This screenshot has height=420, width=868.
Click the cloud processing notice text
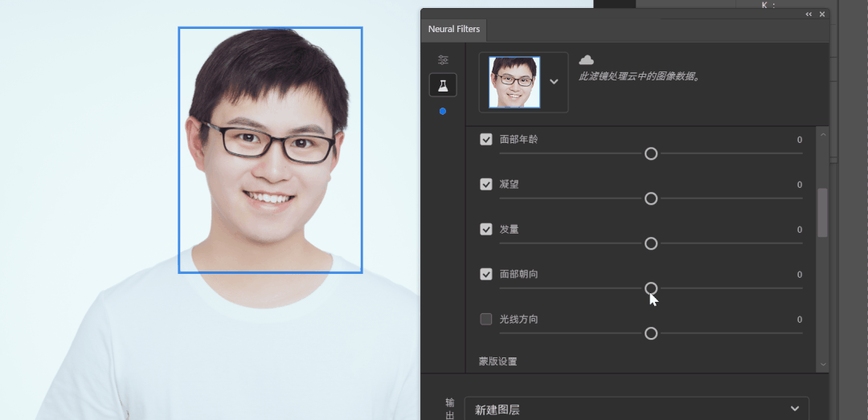point(641,76)
